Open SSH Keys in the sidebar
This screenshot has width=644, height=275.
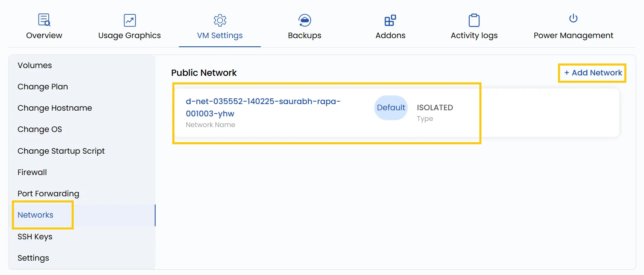(35, 237)
